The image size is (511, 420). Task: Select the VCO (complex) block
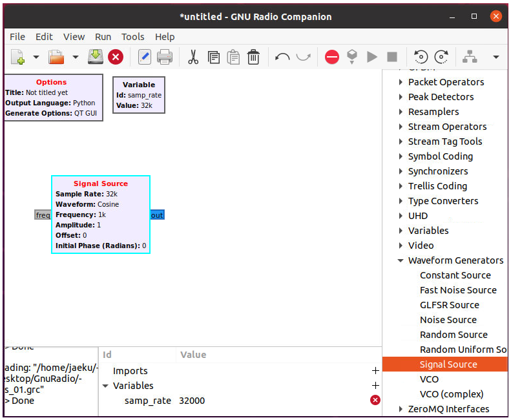(x=452, y=394)
